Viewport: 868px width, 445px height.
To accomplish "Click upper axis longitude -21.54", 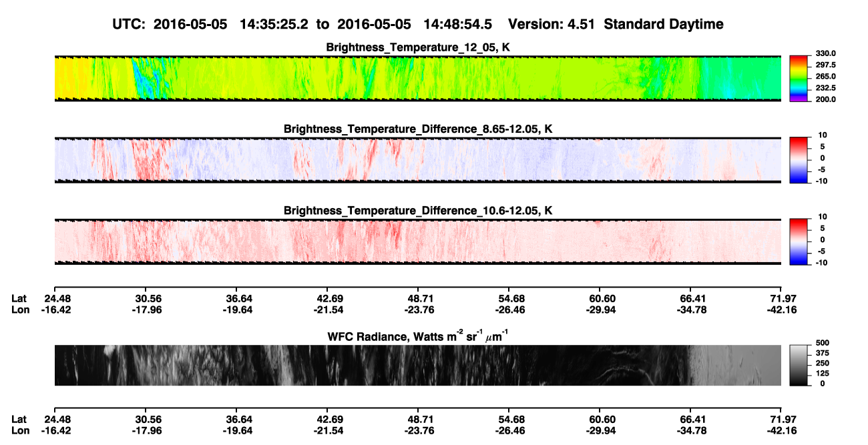I will pyautogui.click(x=327, y=310).
